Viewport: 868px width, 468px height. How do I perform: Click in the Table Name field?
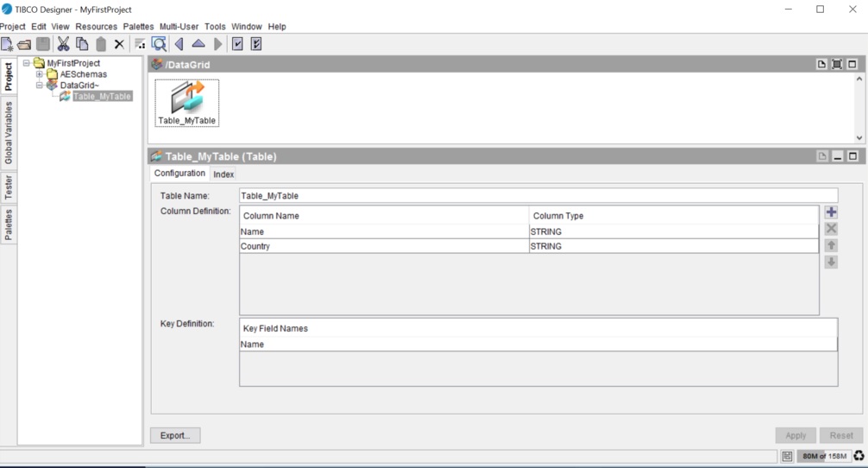pyautogui.click(x=538, y=196)
